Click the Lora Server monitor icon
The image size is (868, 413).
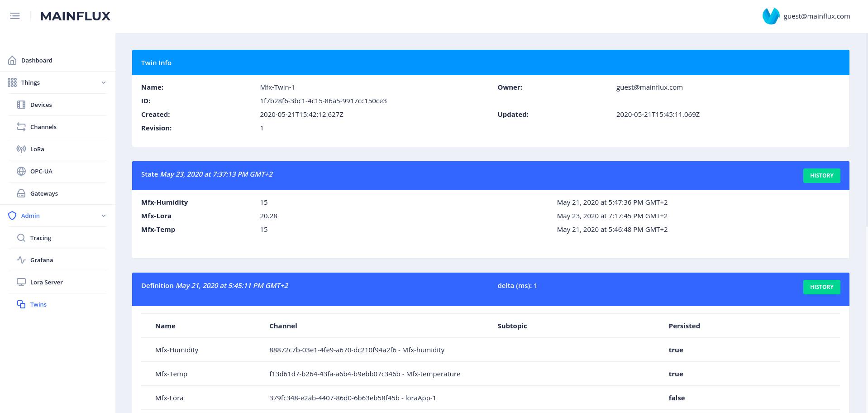[x=21, y=282]
